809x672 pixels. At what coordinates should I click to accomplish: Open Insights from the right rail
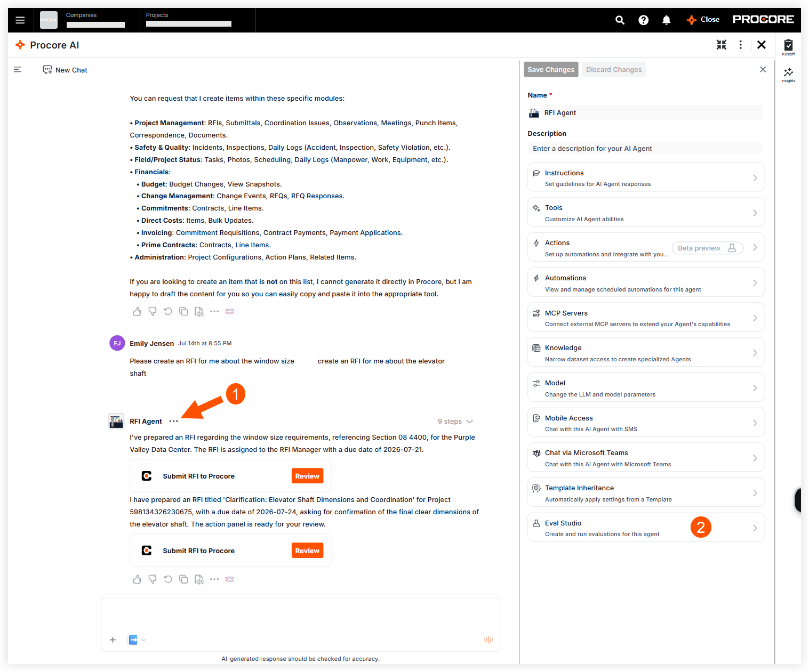pyautogui.click(x=788, y=75)
